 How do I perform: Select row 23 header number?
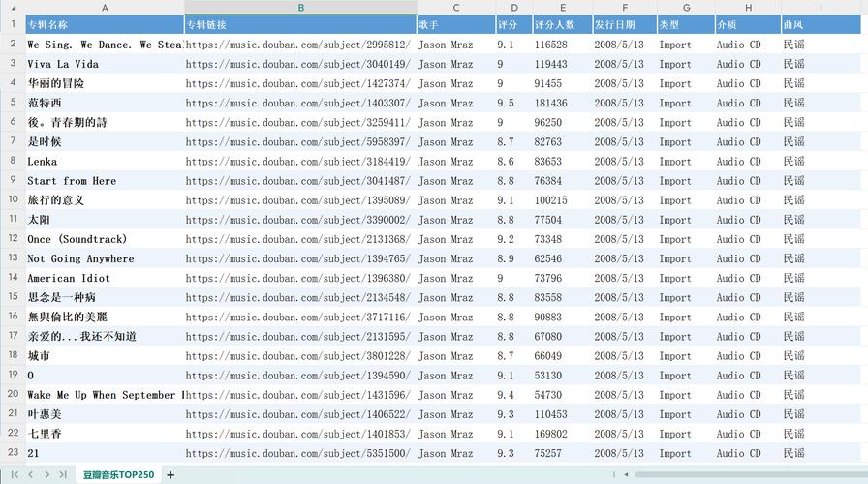13,452
